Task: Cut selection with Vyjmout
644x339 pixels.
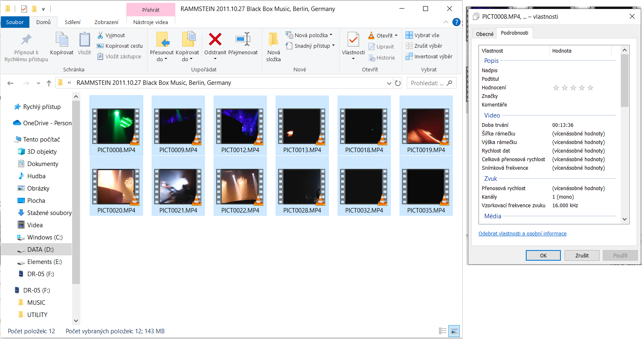Action: pyautogui.click(x=111, y=35)
